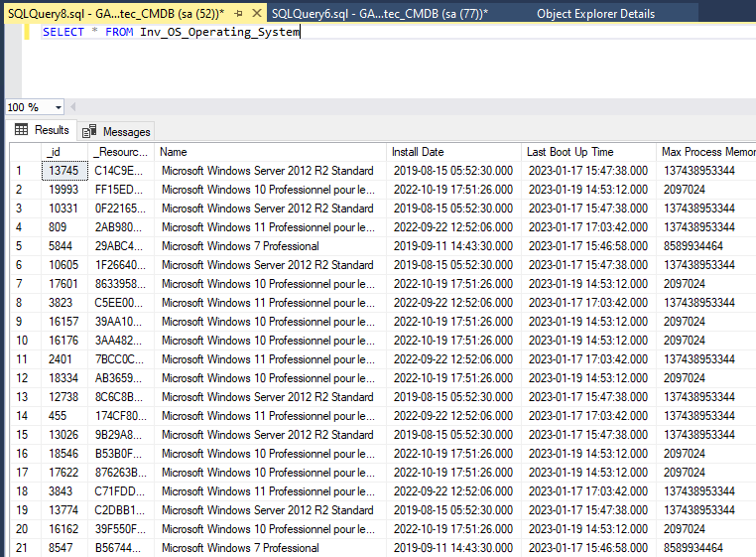Click _id cell 809
This screenshot has height=557, width=756.
pos(64,227)
